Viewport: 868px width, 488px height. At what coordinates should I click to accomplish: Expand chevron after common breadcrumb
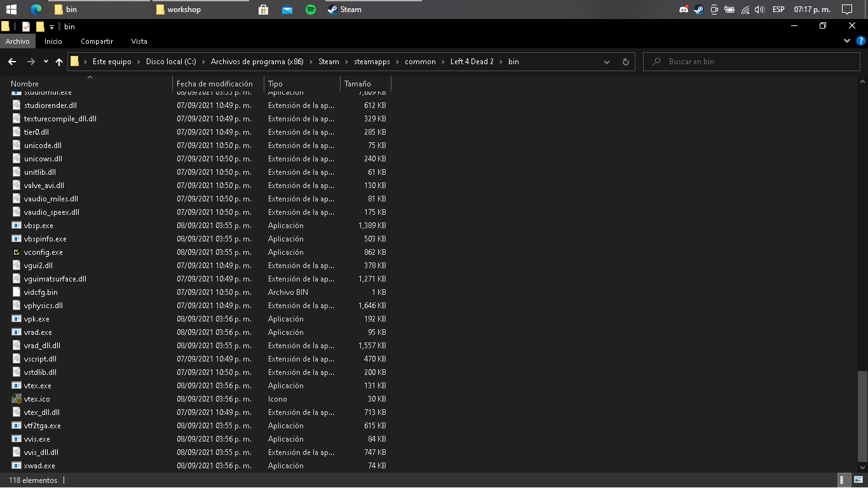444,62
